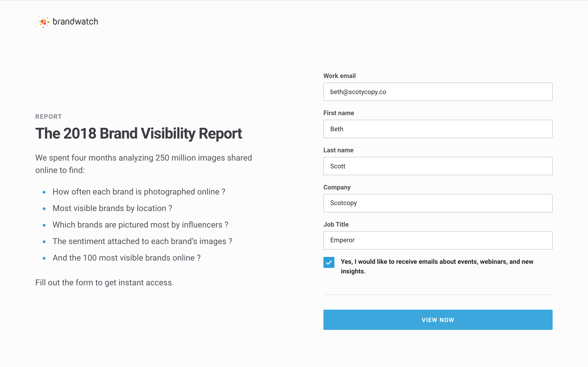Click the brandwatch wordmark text
588x367 pixels.
(x=75, y=22)
